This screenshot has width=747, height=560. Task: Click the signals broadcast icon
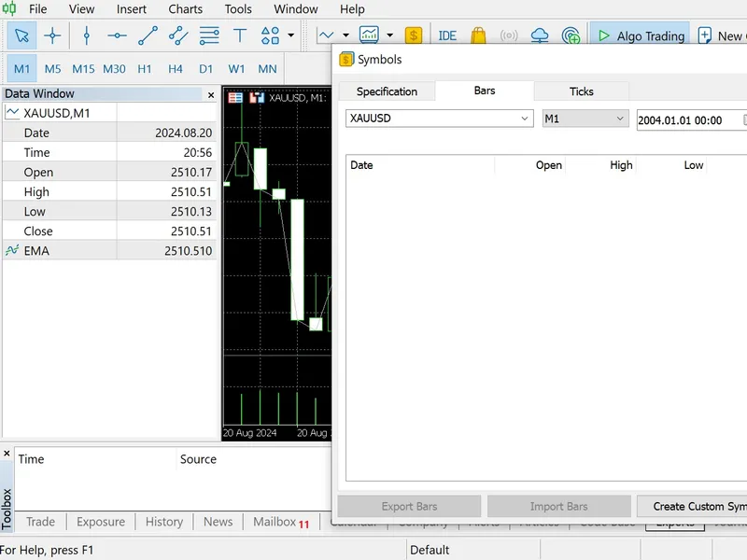[509, 35]
